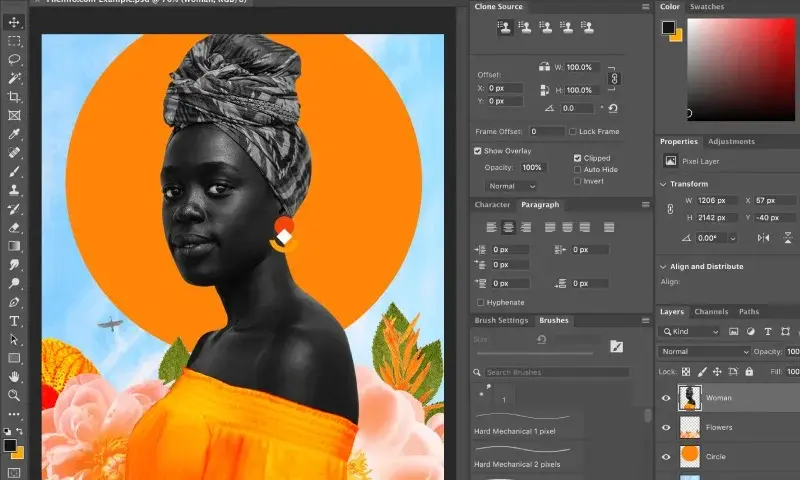This screenshot has width=800, height=480.
Task: Enable the Lock Frame checkbox
Action: pyautogui.click(x=572, y=132)
